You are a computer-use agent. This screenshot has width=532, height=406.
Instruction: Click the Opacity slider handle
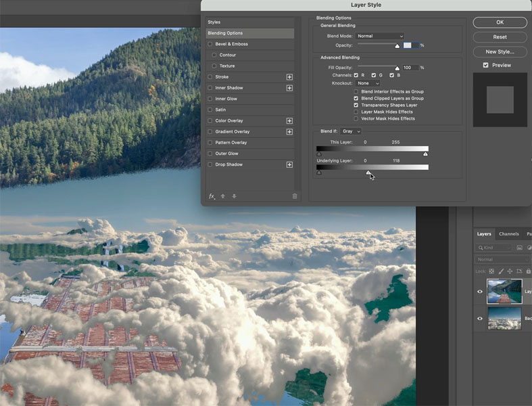397,46
